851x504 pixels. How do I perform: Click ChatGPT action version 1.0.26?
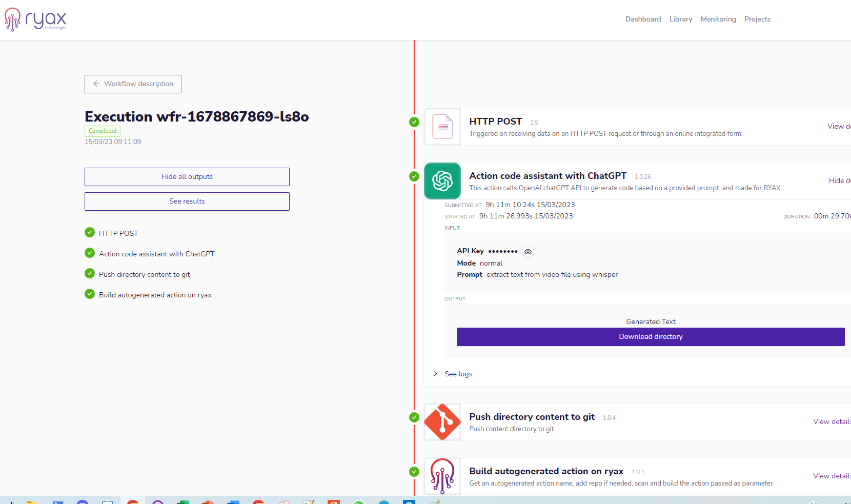tap(643, 177)
